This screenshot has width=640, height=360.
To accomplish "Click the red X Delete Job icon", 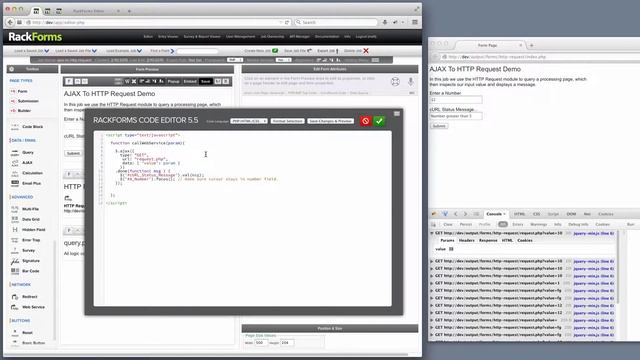I will (366, 51).
